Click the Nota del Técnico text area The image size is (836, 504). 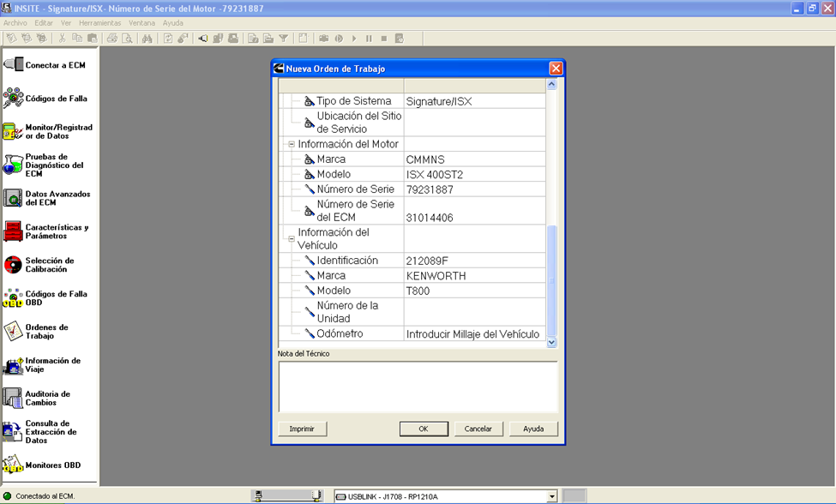point(418,386)
